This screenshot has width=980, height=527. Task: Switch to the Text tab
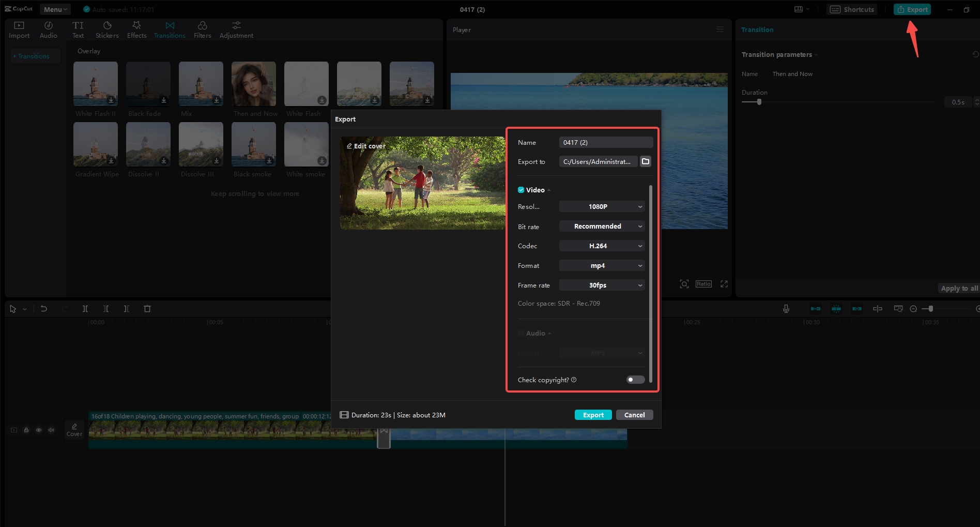pos(78,28)
